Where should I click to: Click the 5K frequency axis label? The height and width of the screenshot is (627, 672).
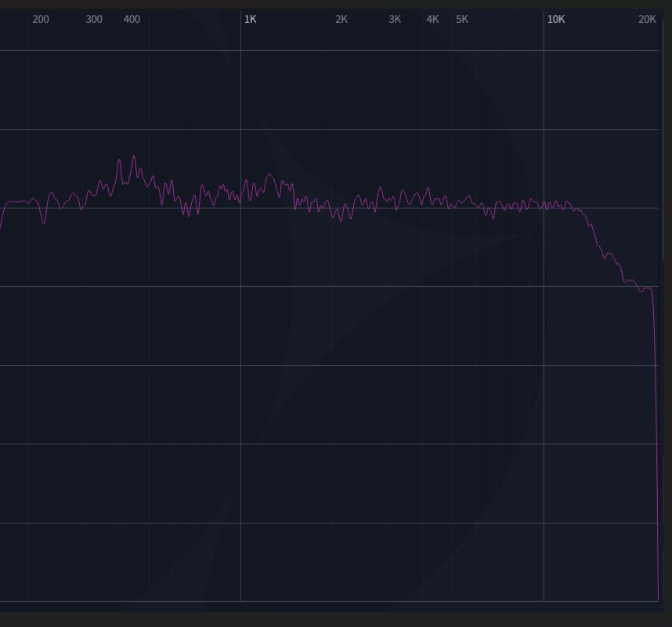[462, 20]
